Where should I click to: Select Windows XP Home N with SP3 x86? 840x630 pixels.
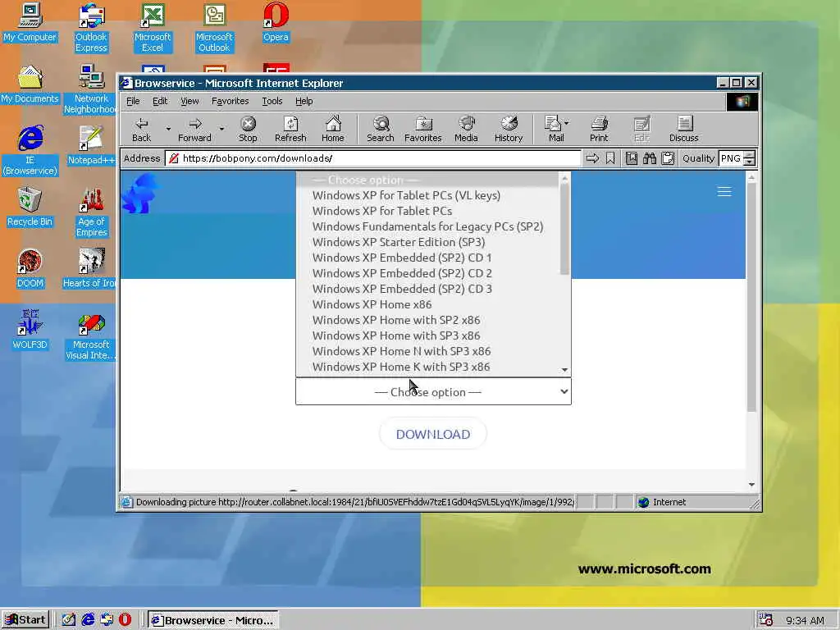427,351
